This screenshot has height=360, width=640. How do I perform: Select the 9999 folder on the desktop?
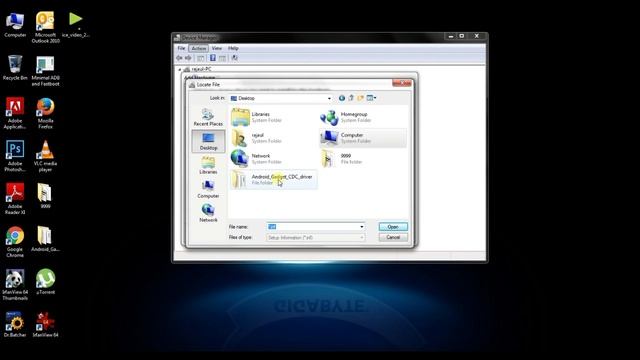pos(45,196)
